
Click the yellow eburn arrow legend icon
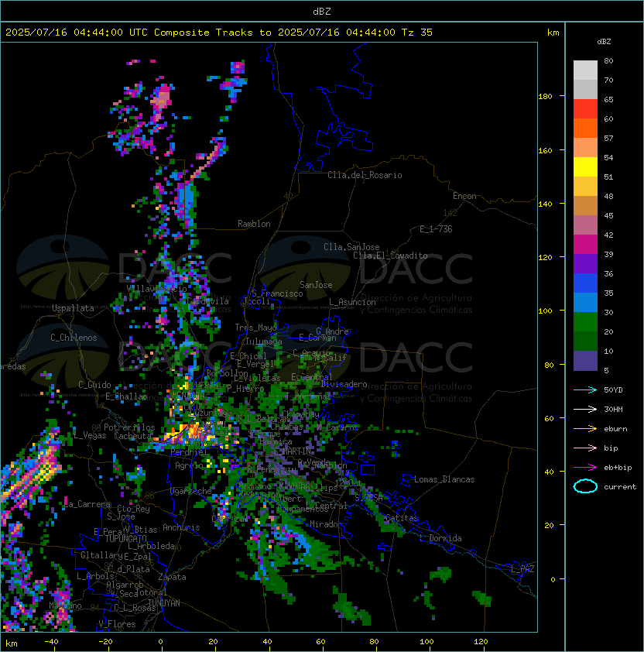[585, 428]
